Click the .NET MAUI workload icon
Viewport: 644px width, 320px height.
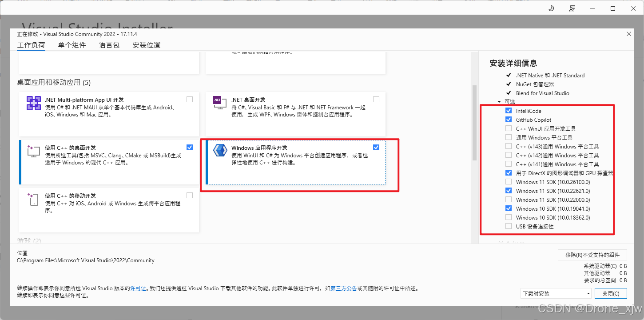[34, 103]
